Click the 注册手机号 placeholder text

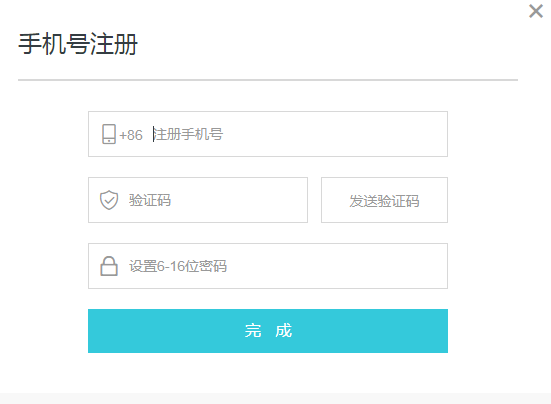click(188, 134)
